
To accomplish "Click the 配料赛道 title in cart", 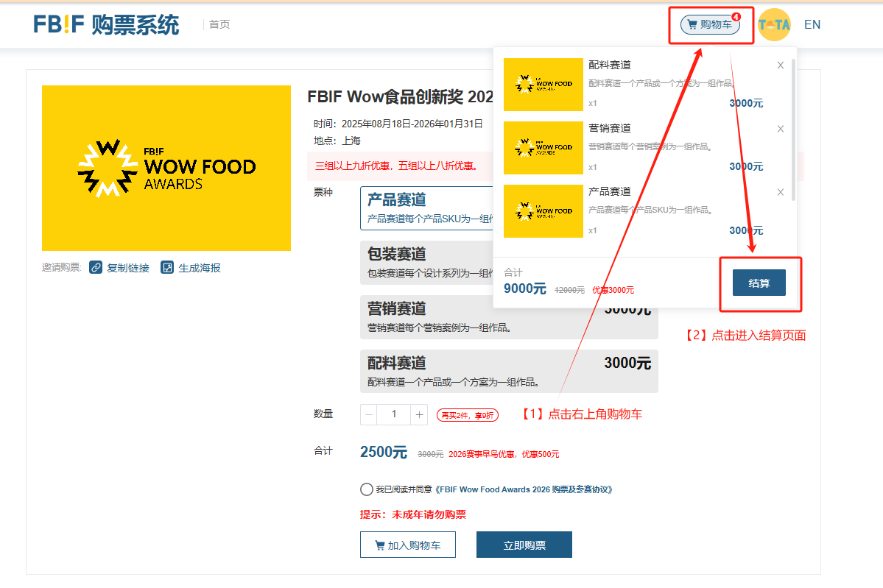I will tap(610, 65).
